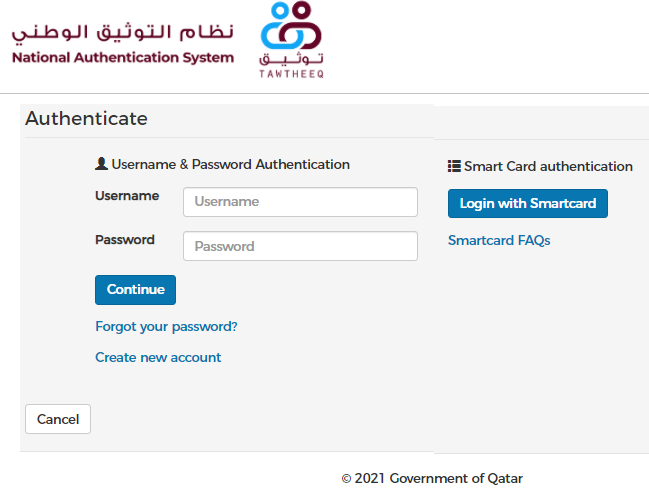
Task: Open the Forgot your password link
Action: click(x=166, y=327)
